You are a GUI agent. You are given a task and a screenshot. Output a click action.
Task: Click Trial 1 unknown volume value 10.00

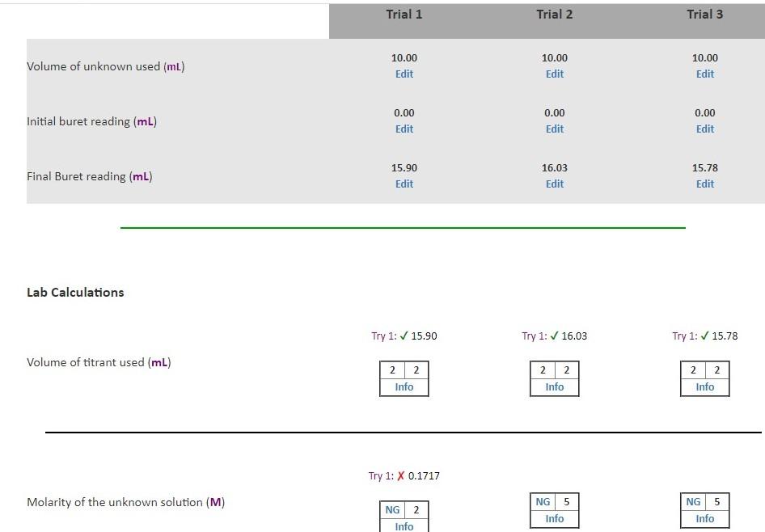(404, 57)
